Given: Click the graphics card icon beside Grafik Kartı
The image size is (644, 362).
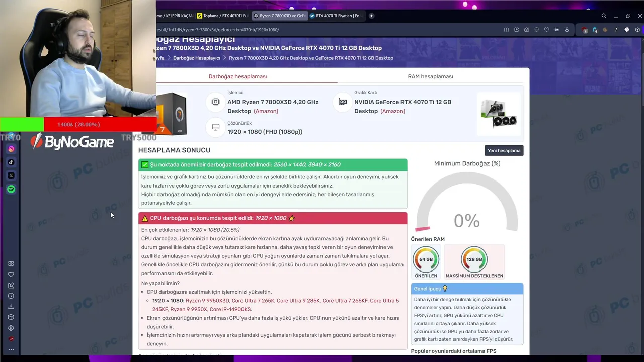Looking at the screenshot, I should [343, 102].
